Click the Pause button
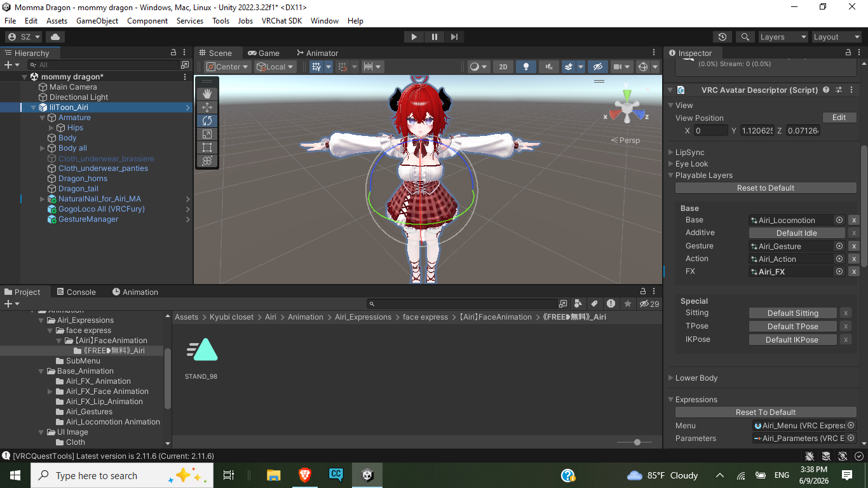This screenshot has height=488, width=868. 434,37
